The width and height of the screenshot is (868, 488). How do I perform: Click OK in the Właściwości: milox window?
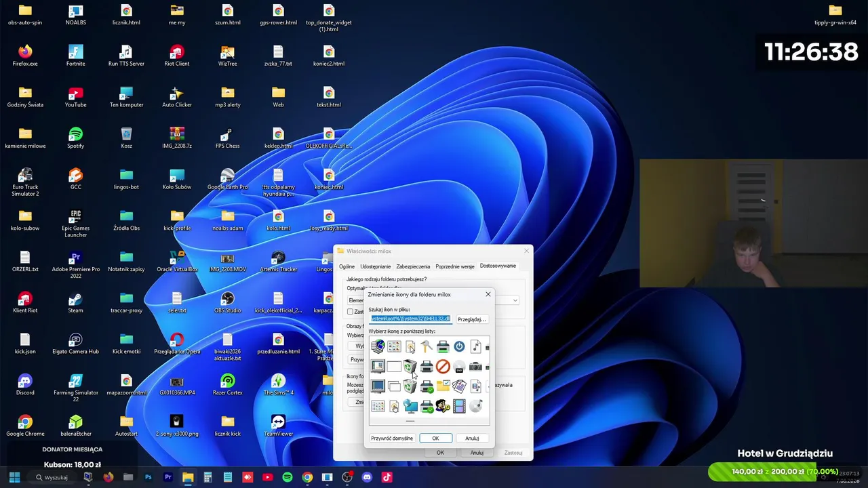[440, 453]
